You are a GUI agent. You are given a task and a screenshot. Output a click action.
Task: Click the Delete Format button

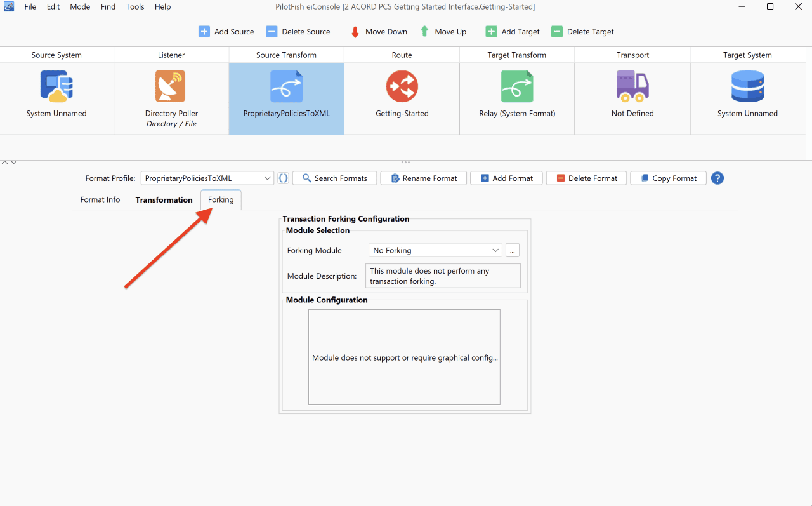pos(587,178)
